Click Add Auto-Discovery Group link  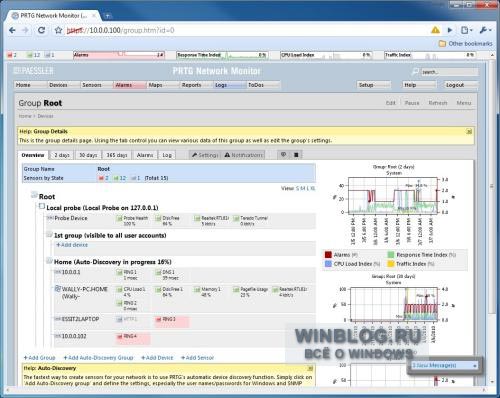[98, 358]
